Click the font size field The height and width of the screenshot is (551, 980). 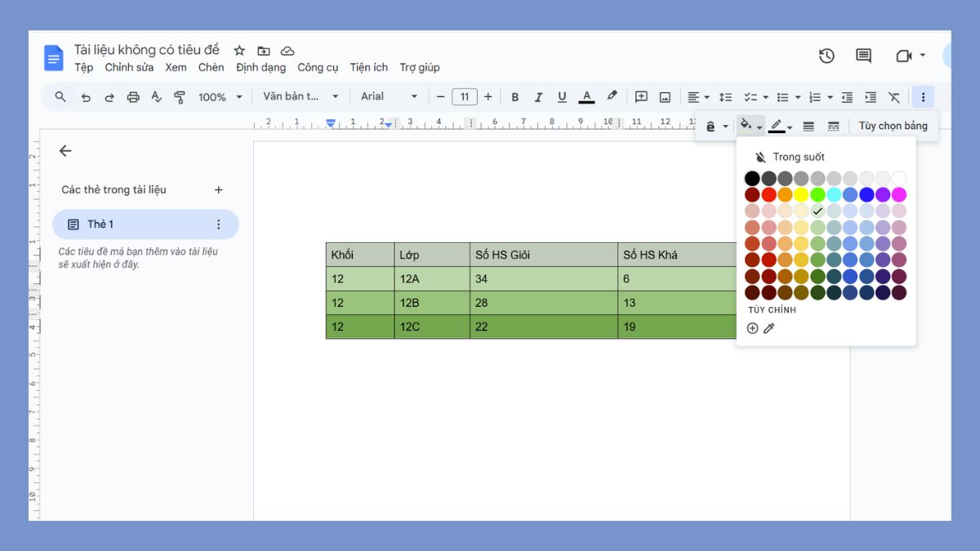coord(465,97)
